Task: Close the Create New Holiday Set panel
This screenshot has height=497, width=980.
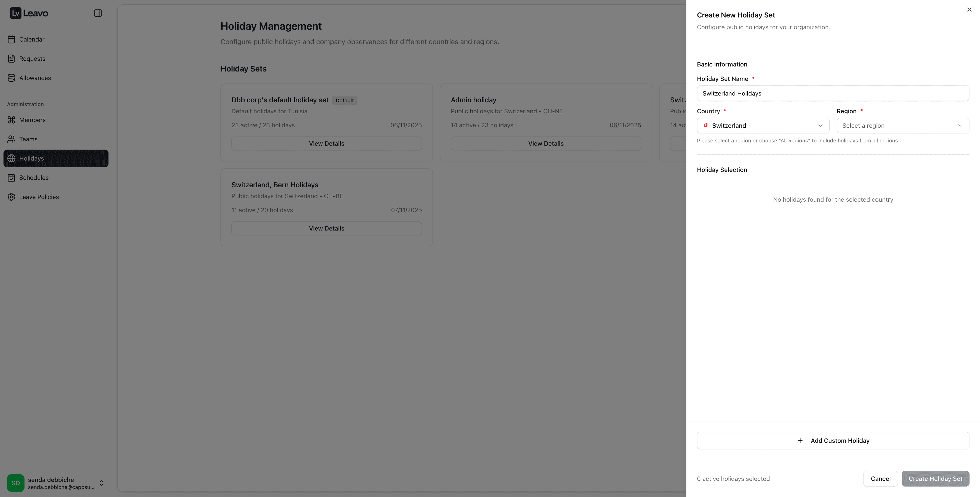Action: point(969,10)
